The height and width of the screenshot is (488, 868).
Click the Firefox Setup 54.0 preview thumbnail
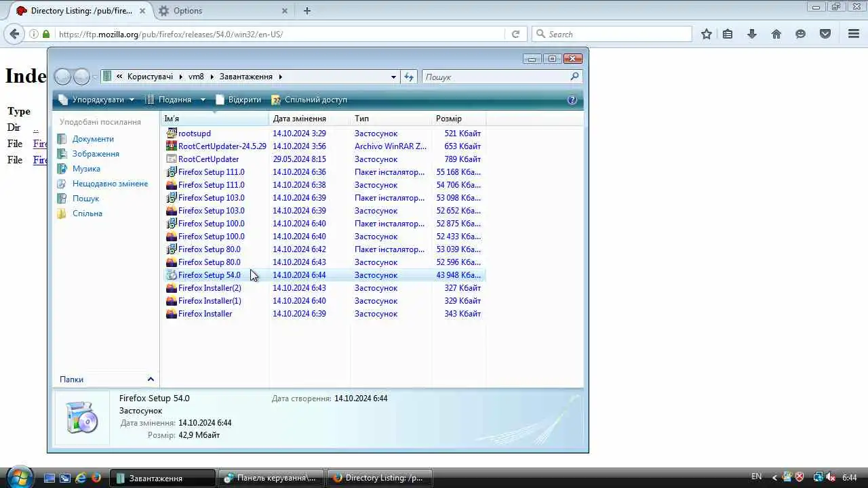(x=82, y=418)
